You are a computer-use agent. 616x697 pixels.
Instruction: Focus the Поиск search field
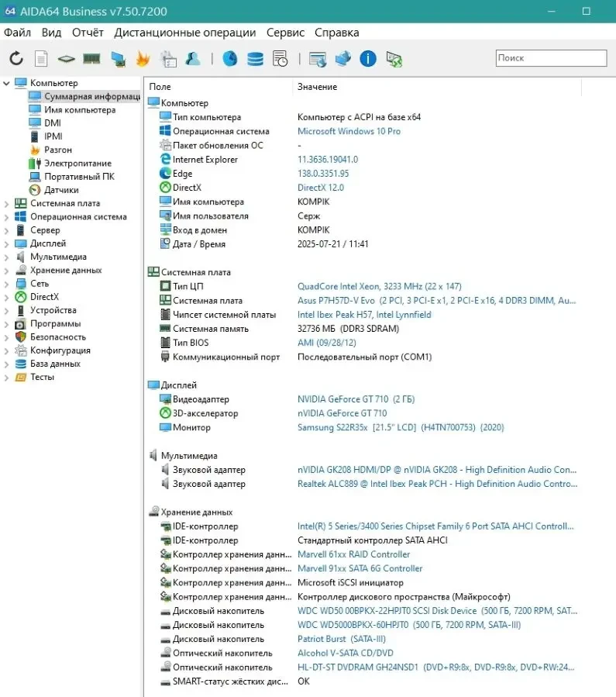(551, 58)
